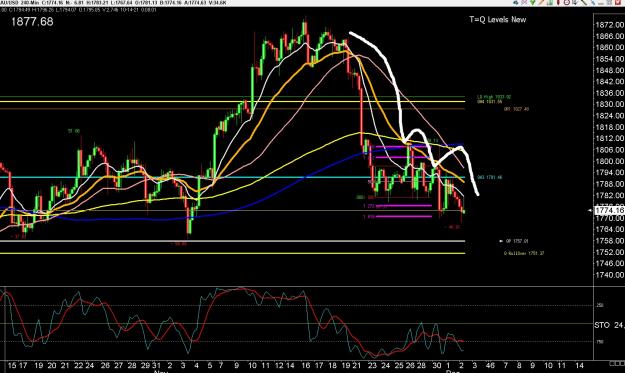This screenshot has height=373, width=625.
Task: Click the small icon at bottom-right chart corner
Action: [x=617, y=363]
